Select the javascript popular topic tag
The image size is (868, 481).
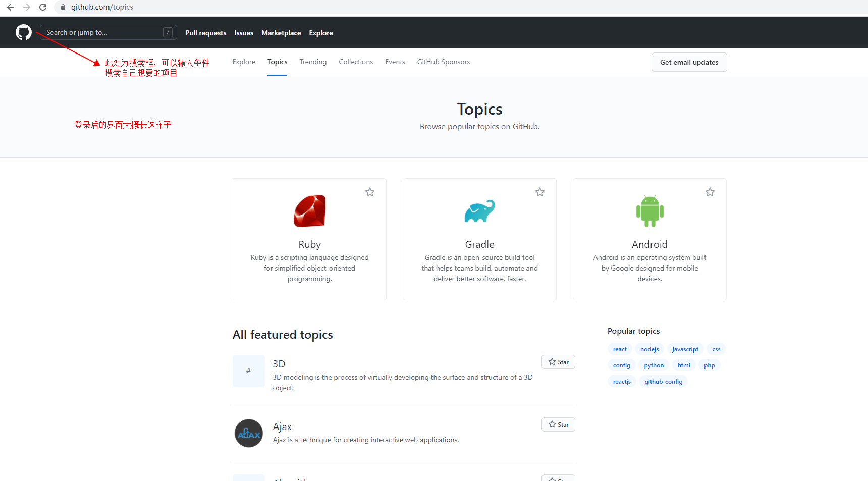pos(685,349)
